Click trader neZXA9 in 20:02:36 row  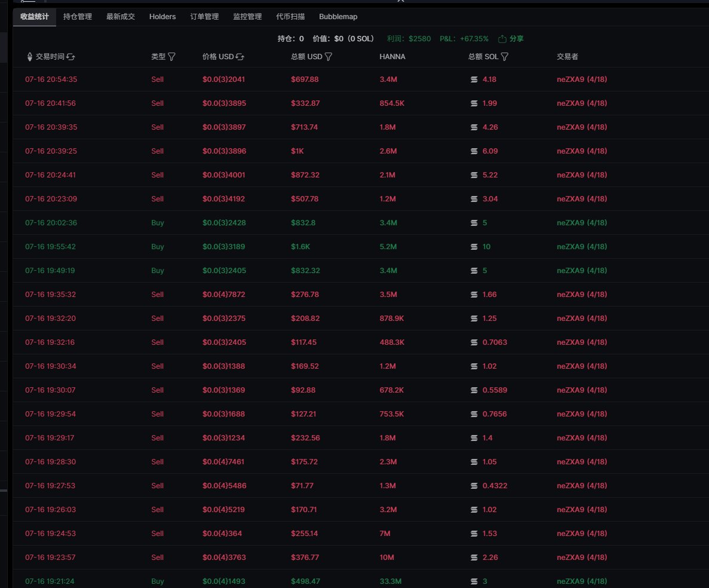582,222
